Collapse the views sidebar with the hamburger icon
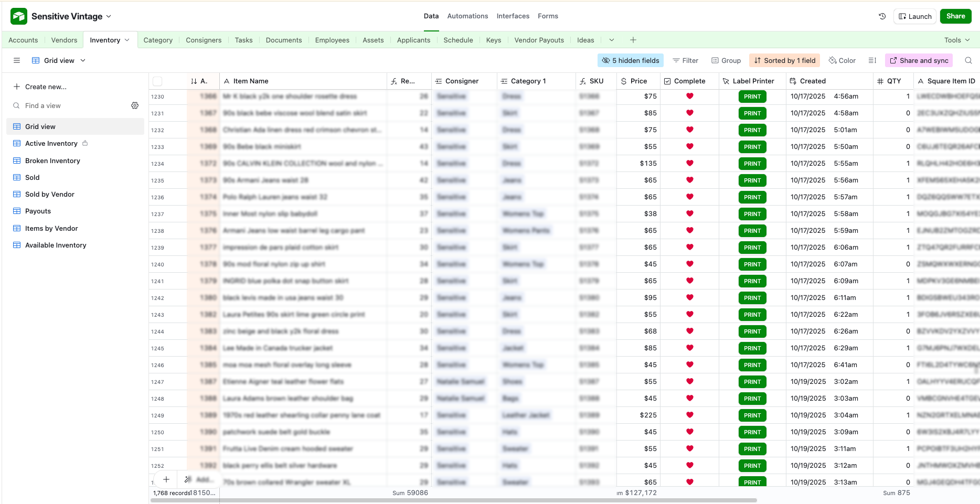This screenshot has width=980, height=504. (16, 60)
